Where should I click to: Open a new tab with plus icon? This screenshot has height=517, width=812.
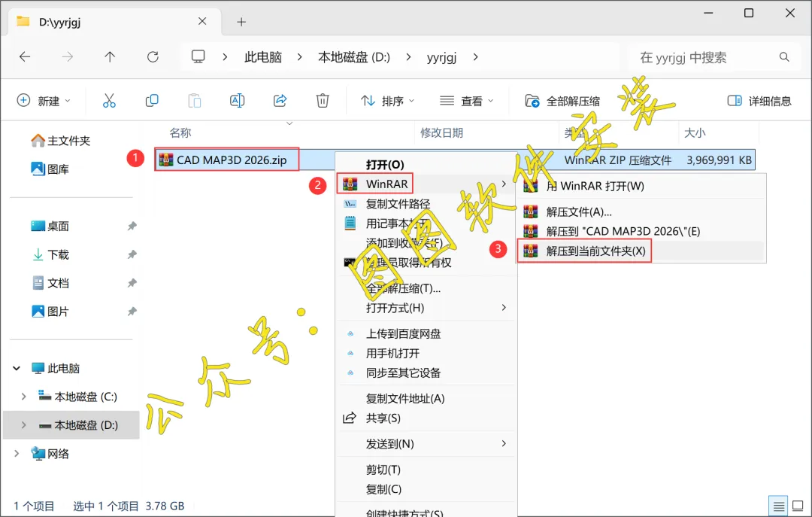pyautogui.click(x=241, y=22)
